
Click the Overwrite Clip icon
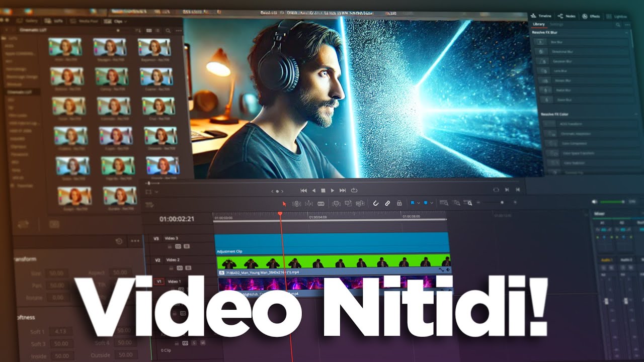[348, 204]
